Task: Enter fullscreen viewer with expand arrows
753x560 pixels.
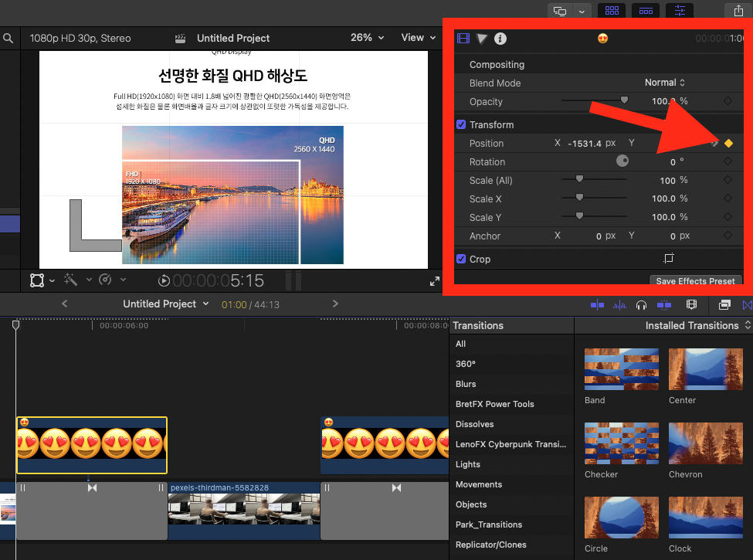Action: tap(435, 281)
